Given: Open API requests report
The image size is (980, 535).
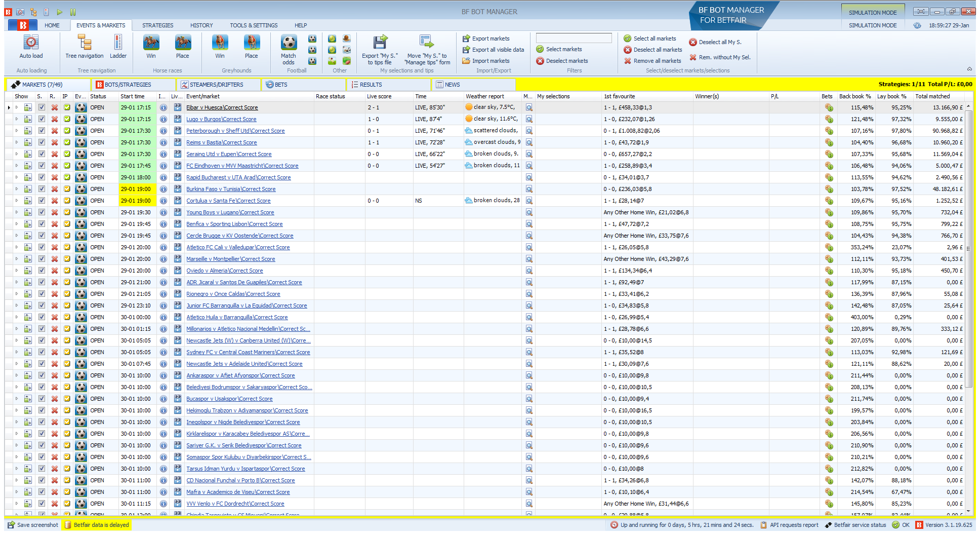Looking at the screenshot, I should [x=790, y=525].
